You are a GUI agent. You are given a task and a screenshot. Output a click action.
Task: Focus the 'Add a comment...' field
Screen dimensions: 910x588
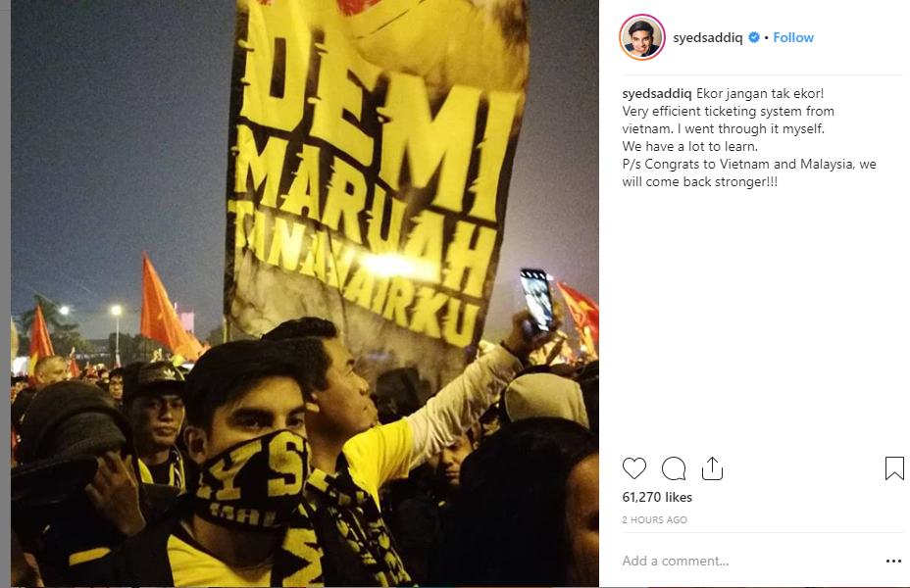pos(748,561)
